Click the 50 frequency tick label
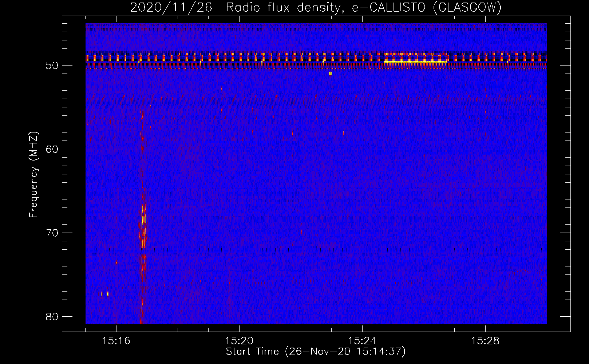Image resolution: width=589 pixels, height=364 pixels. point(52,66)
